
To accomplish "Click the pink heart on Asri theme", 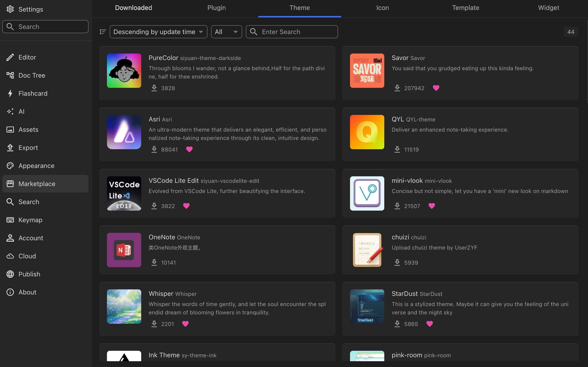I will [189, 149].
